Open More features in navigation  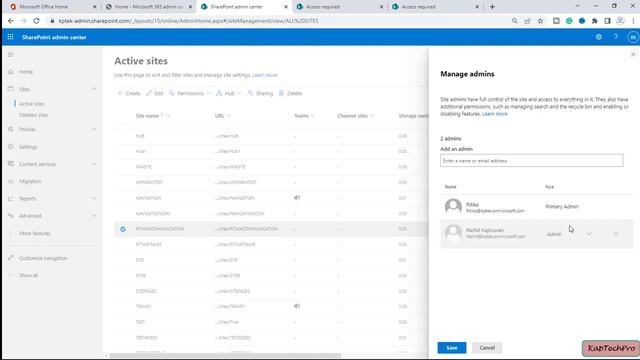35,233
